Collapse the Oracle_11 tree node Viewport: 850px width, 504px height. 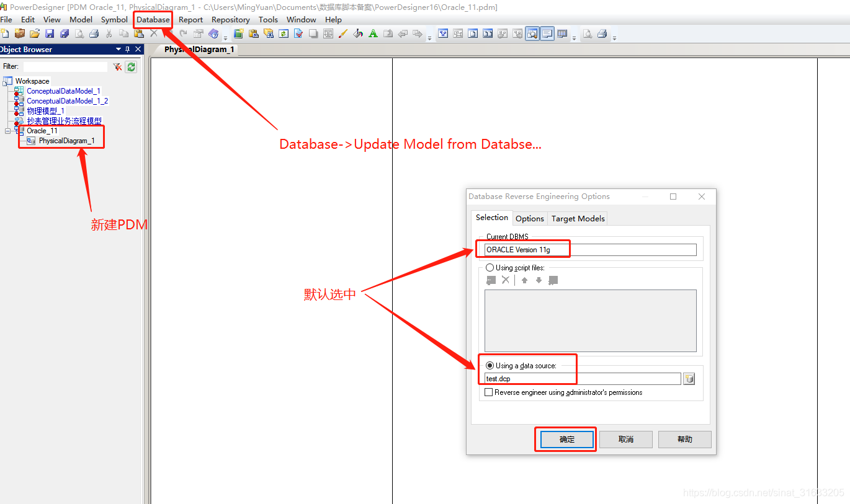[x=7, y=131]
